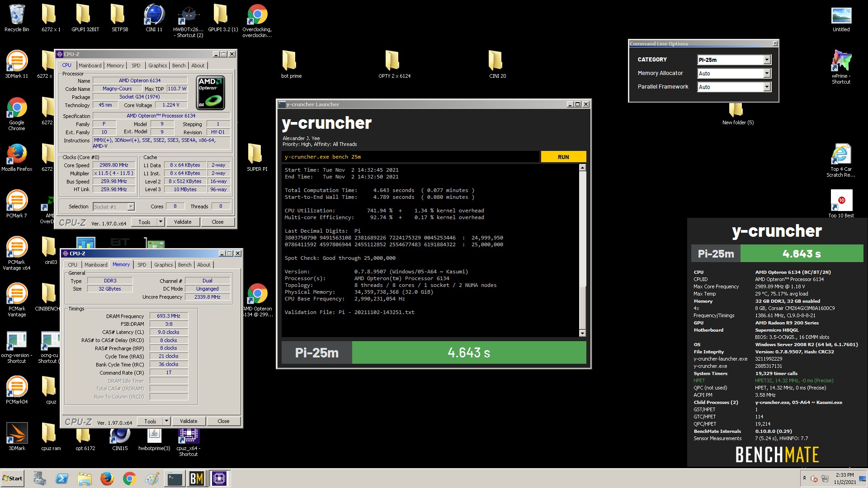Open the SETFSB folder icon
868x488 pixels.
[x=120, y=18]
